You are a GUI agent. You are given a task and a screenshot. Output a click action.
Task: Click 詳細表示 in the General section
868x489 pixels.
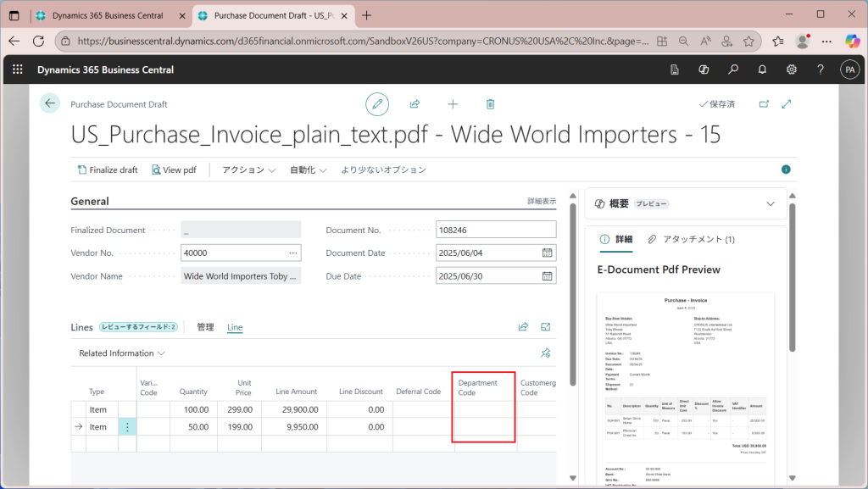(542, 201)
